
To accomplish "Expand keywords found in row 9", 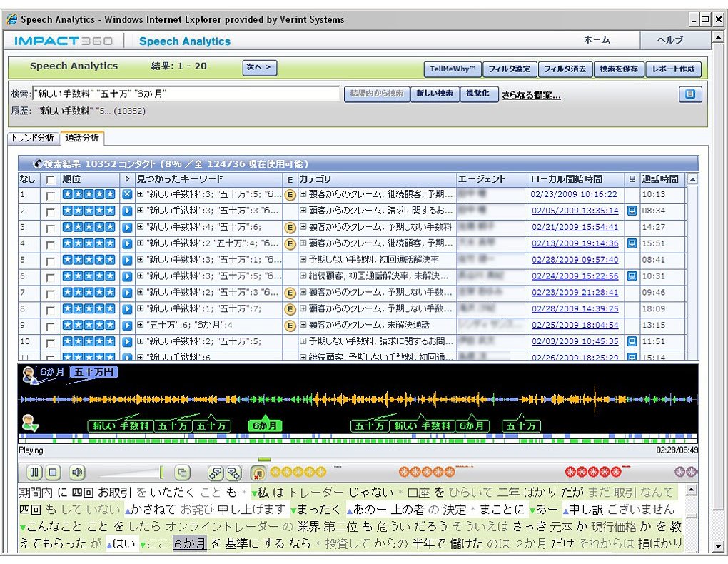I will (140, 325).
